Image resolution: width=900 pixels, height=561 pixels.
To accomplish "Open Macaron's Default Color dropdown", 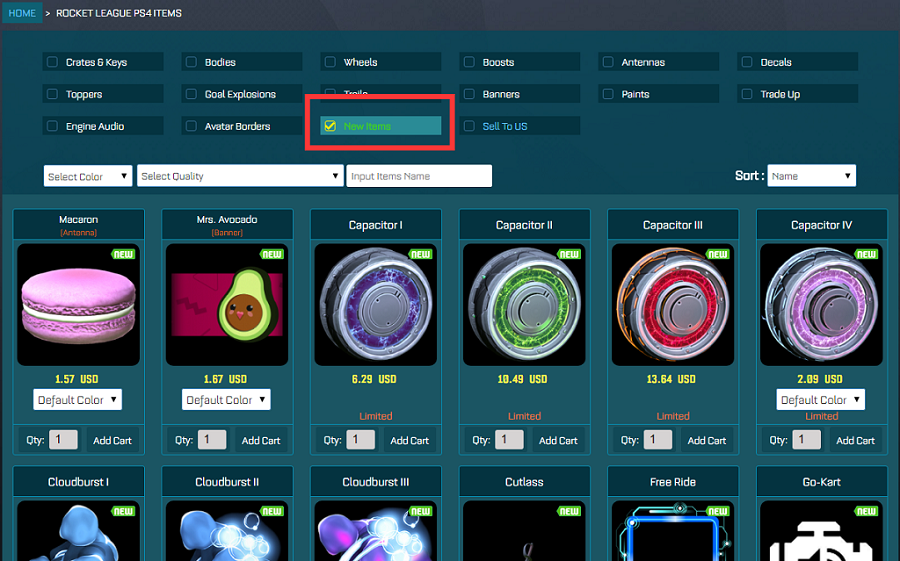I will (x=77, y=400).
